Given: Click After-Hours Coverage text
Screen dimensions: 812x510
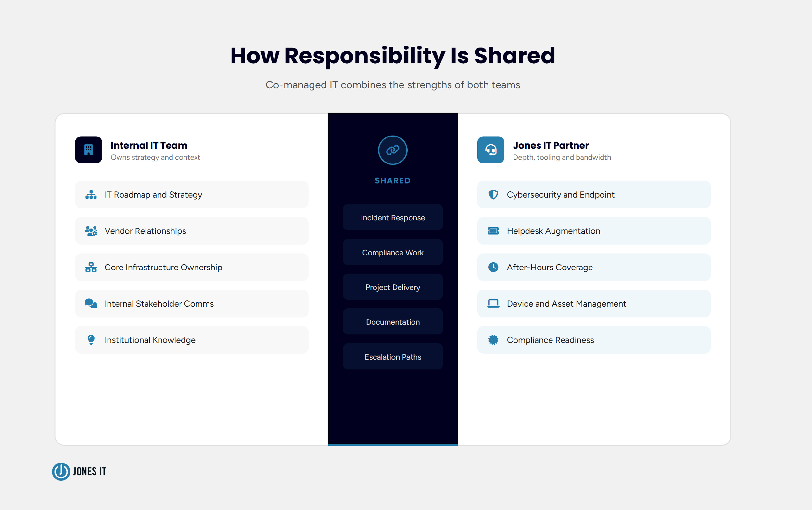Looking at the screenshot, I should coord(550,268).
